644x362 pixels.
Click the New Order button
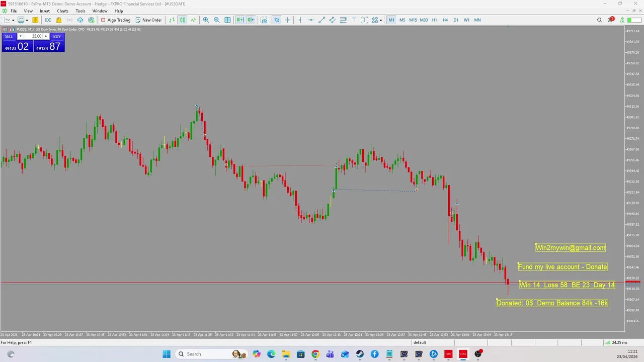click(148, 20)
